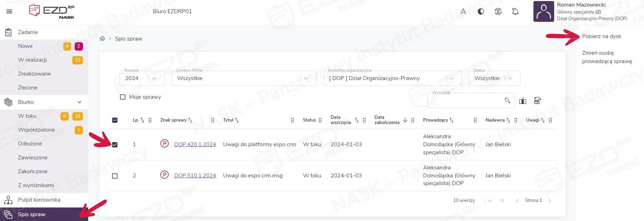Uncheck the row 1 case checkbox
Image resolution: width=644 pixels, height=221 pixels.
click(x=115, y=145)
